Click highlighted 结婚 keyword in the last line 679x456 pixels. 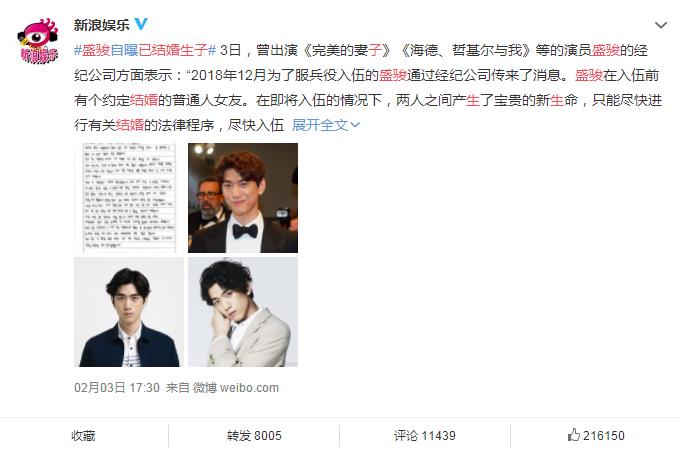(130, 125)
